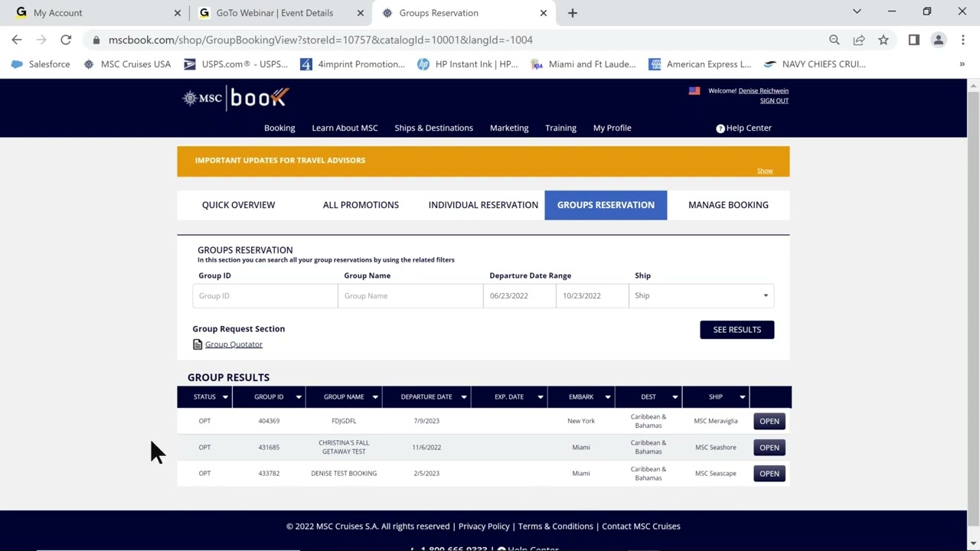Open the Denise Test Booking group
Image resolution: width=980 pixels, height=551 pixels.
click(x=769, y=474)
